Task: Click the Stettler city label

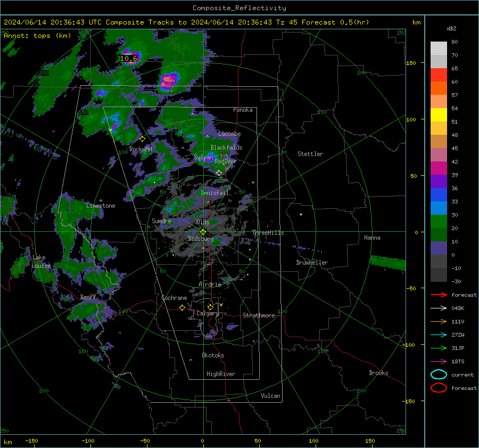Action: point(310,154)
